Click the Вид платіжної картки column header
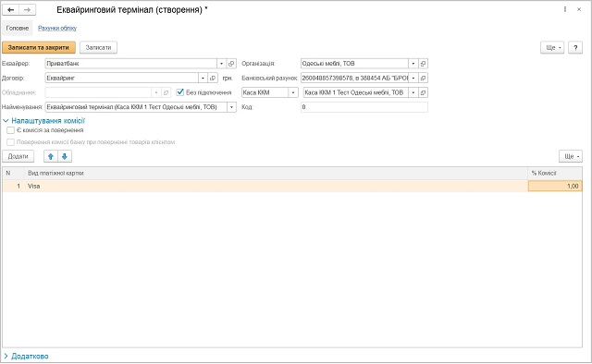 click(277, 173)
